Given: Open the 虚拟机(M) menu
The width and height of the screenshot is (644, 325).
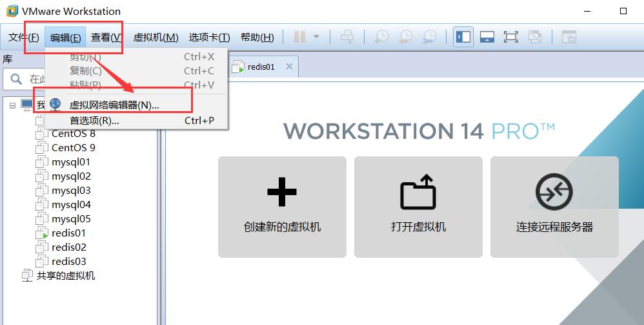Looking at the screenshot, I should pos(156,37).
